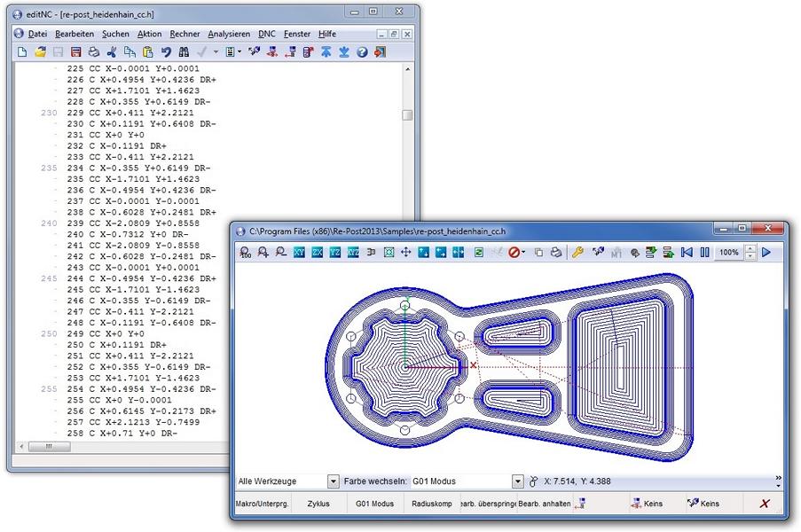
Task: Open search with the binoculars icon
Action: (184, 52)
